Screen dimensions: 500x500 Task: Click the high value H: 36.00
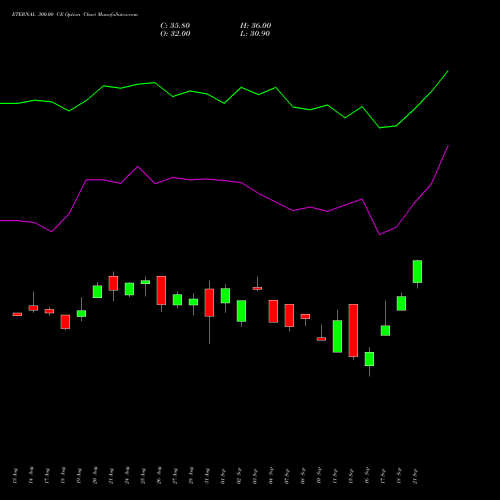[255, 26]
